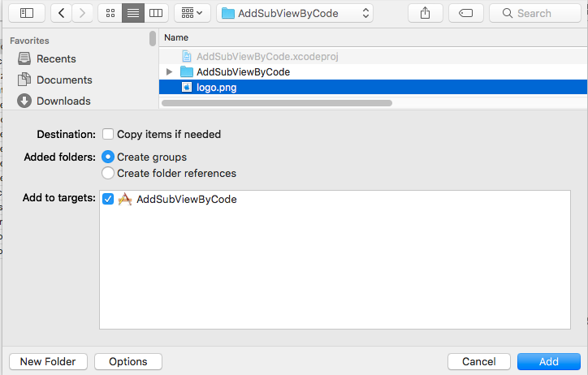
Task: Click AddSubViewByCode.xcodeproj in the list
Action: [x=373, y=56]
